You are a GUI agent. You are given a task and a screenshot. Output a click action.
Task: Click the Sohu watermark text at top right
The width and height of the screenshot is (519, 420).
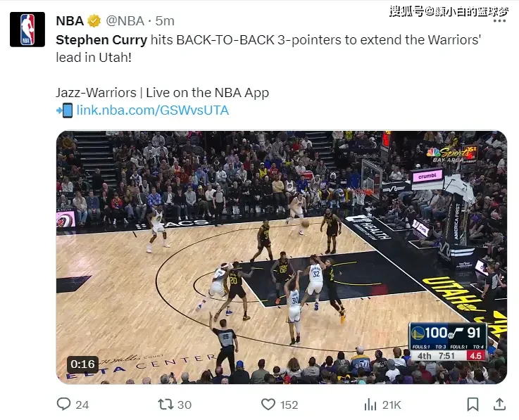coord(449,11)
